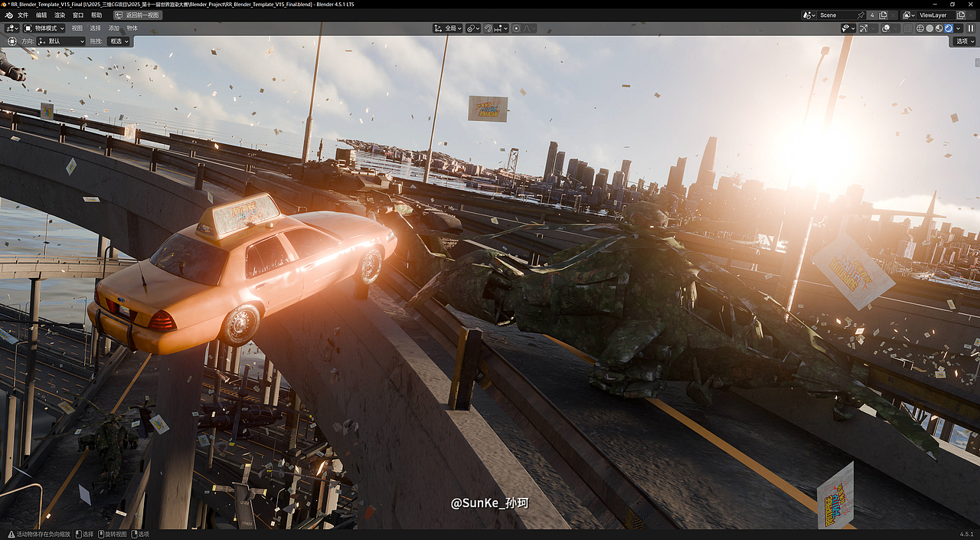The width and height of the screenshot is (980, 540).
Task: Click the ViewLayer name field
Action: coord(934,15)
